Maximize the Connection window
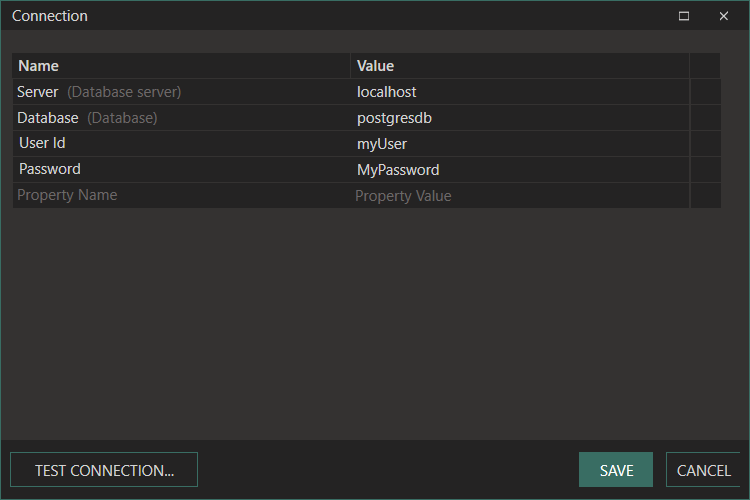This screenshot has height=500, width=750. (684, 16)
